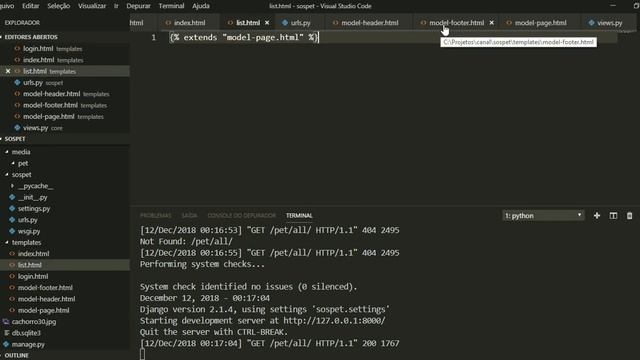The image size is (640, 360).
Task: Open login.html under templates folder
Action: pos(33,276)
